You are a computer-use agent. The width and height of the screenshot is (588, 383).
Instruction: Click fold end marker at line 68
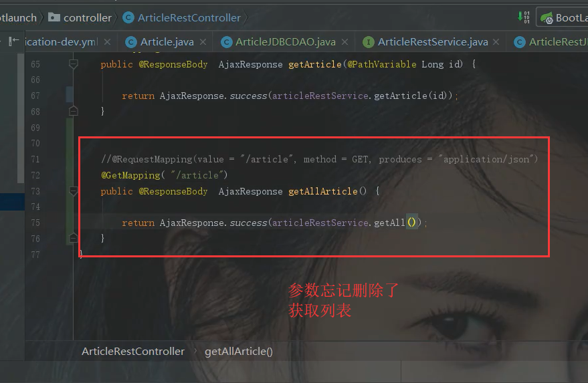pyautogui.click(x=74, y=111)
